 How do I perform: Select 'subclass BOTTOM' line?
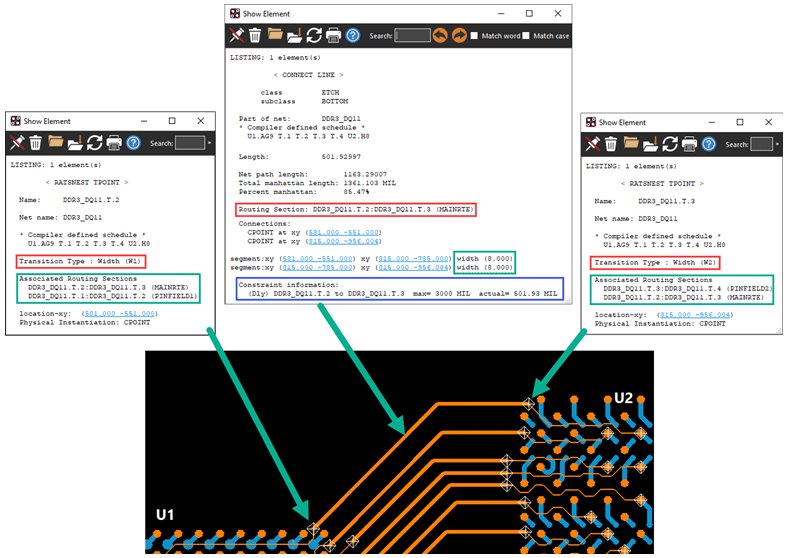[304, 101]
